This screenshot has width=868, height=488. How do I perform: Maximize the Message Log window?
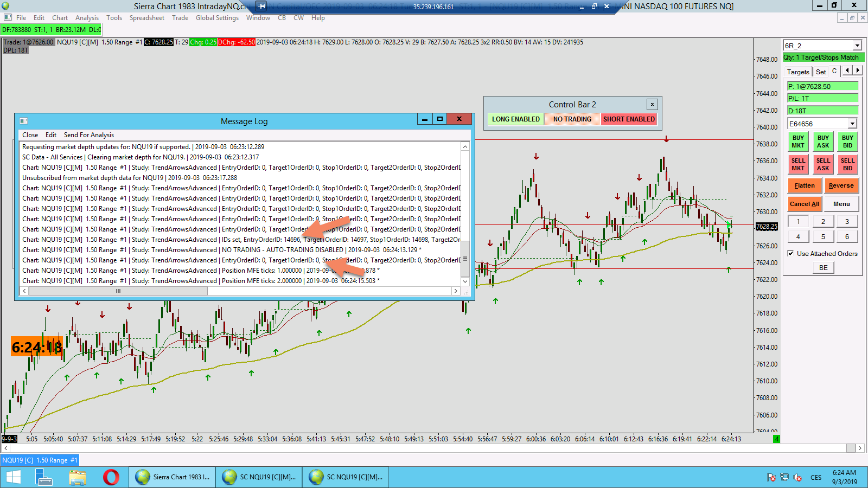(440, 119)
